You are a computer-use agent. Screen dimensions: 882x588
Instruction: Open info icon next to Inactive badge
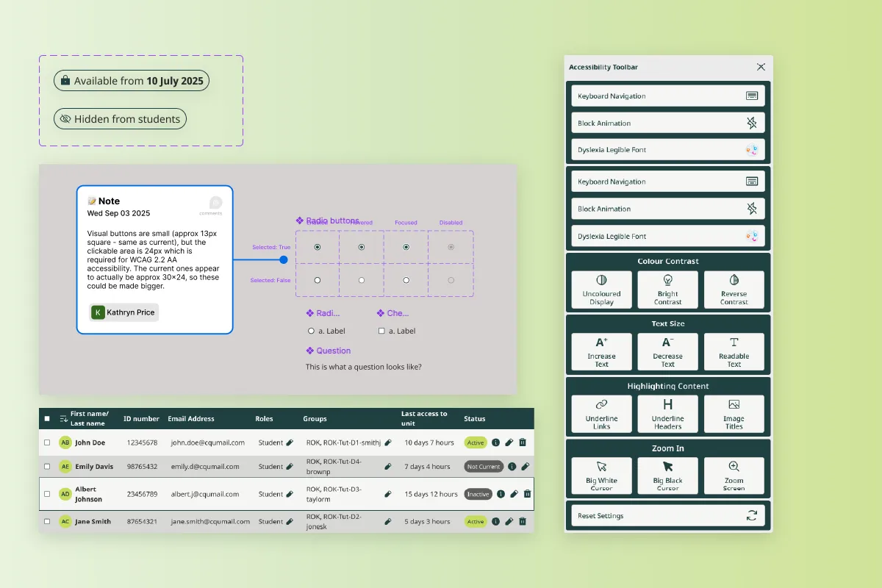501,494
